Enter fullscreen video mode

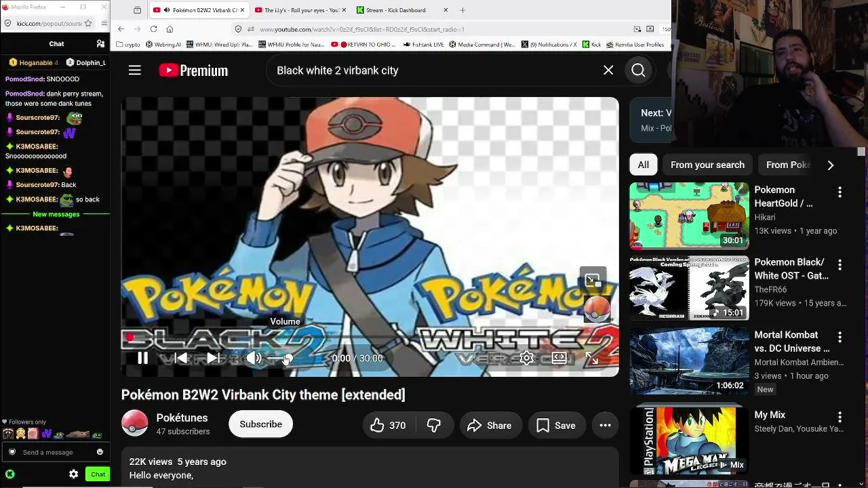pyautogui.click(x=592, y=358)
